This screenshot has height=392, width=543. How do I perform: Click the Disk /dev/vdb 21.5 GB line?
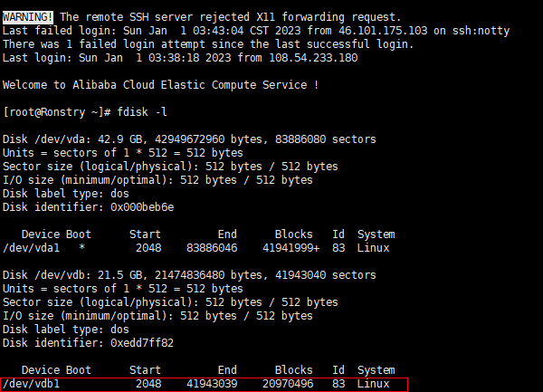coord(189,275)
